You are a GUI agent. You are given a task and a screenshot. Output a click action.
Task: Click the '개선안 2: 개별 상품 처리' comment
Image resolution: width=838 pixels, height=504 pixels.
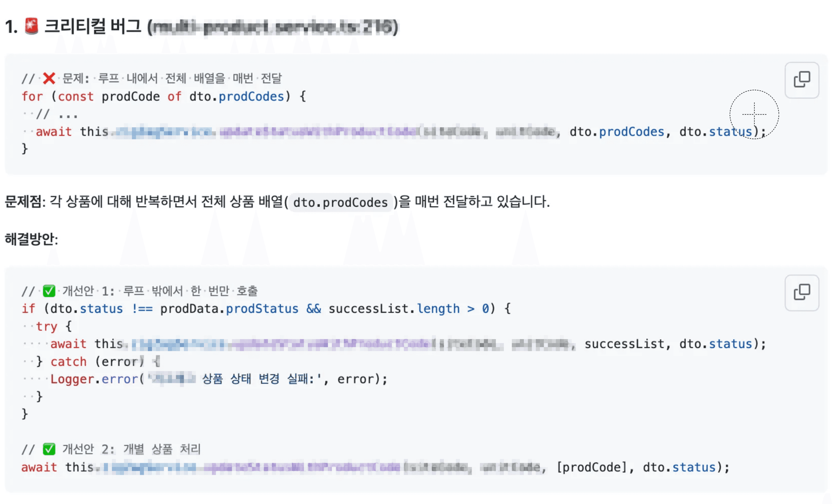point(131,449)
